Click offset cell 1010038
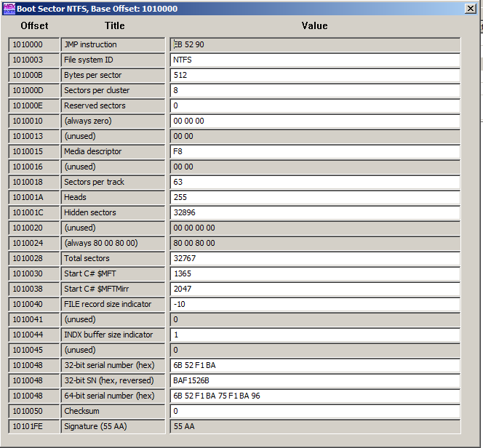The width and height of the screenshot is (483, 448). (x=34, y=289)
